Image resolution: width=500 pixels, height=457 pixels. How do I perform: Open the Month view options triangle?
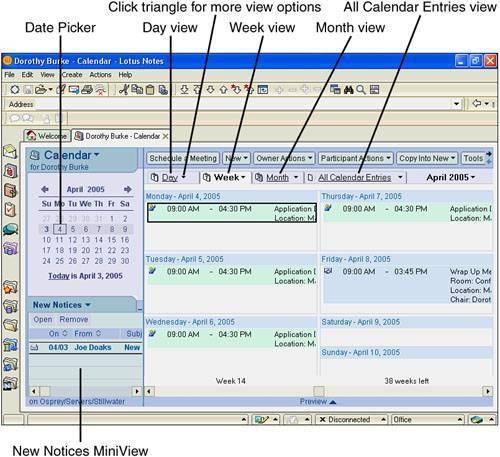coord(296,177)
